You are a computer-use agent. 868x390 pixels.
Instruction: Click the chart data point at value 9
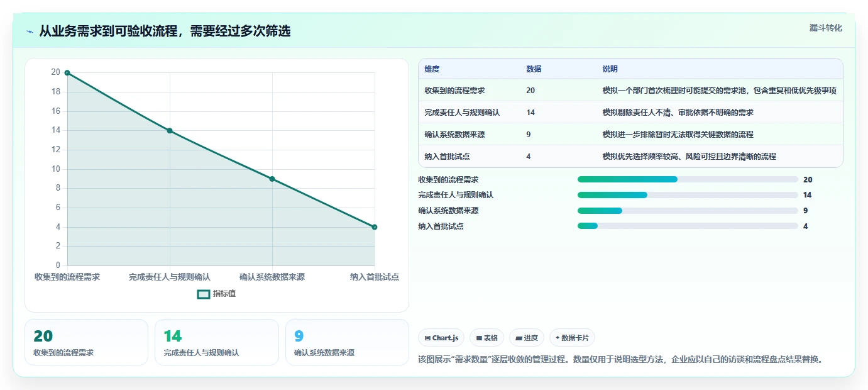click(272, 179)
